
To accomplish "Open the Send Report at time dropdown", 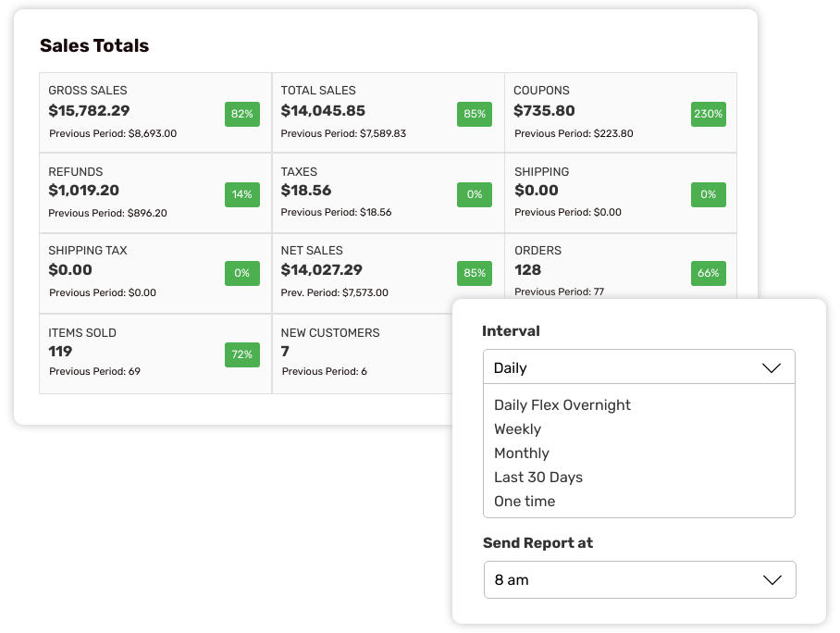I will click(x=639, y=579).
